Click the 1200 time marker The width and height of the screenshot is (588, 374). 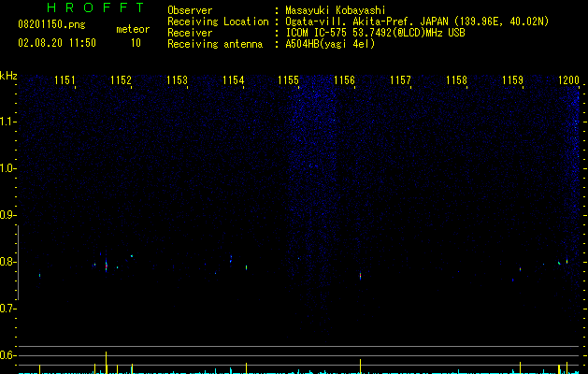click(568, 80)
